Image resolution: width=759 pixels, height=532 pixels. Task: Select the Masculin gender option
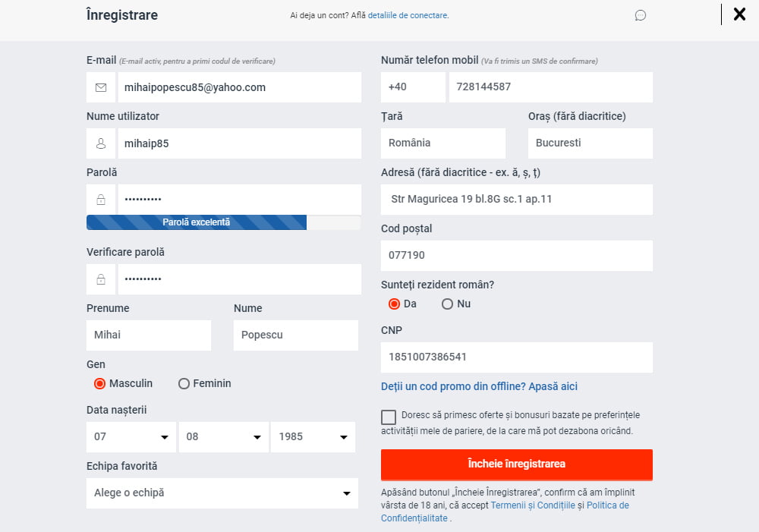99,384
